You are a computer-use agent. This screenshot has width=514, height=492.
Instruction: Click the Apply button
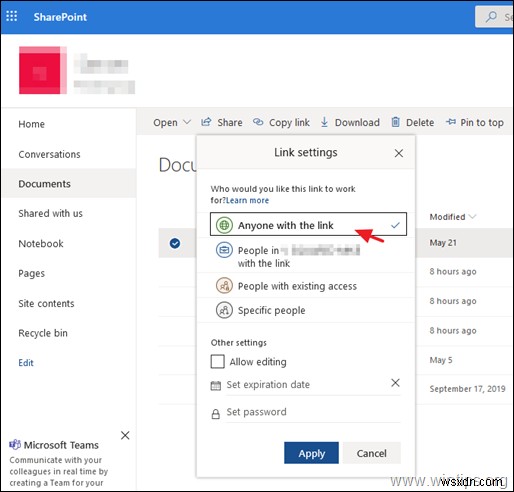(311, 453)
